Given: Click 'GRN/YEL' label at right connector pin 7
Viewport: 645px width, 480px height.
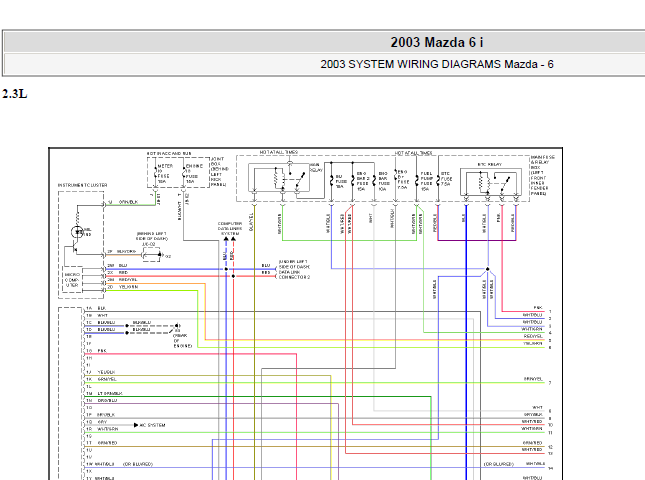Looking at the screenshot, I should click(533, 379).
